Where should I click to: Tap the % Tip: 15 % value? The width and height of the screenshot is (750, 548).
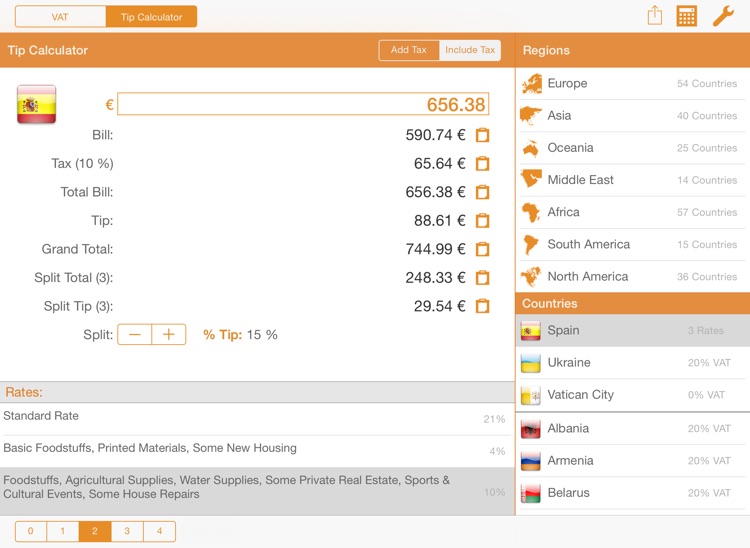[x=240, y=335]
